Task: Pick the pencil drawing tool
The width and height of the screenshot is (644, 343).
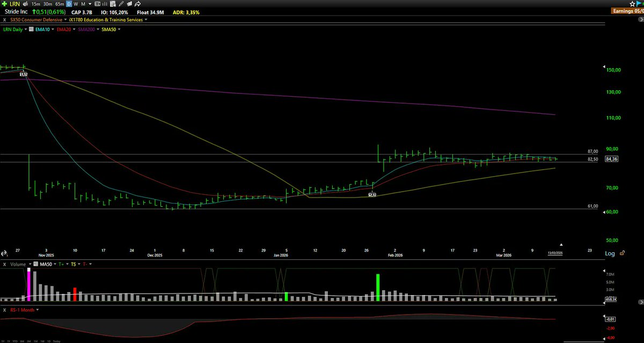Action: [x=121, y=4]
